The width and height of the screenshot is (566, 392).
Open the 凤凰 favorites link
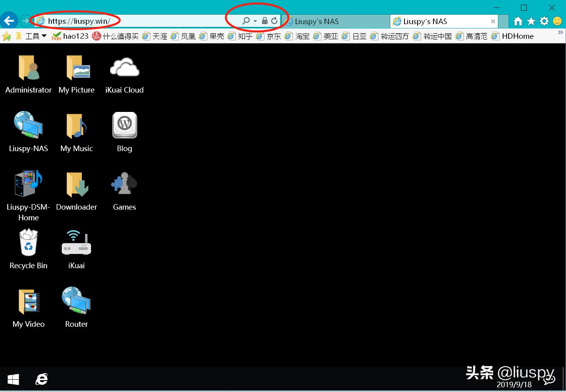pos(183,36)
